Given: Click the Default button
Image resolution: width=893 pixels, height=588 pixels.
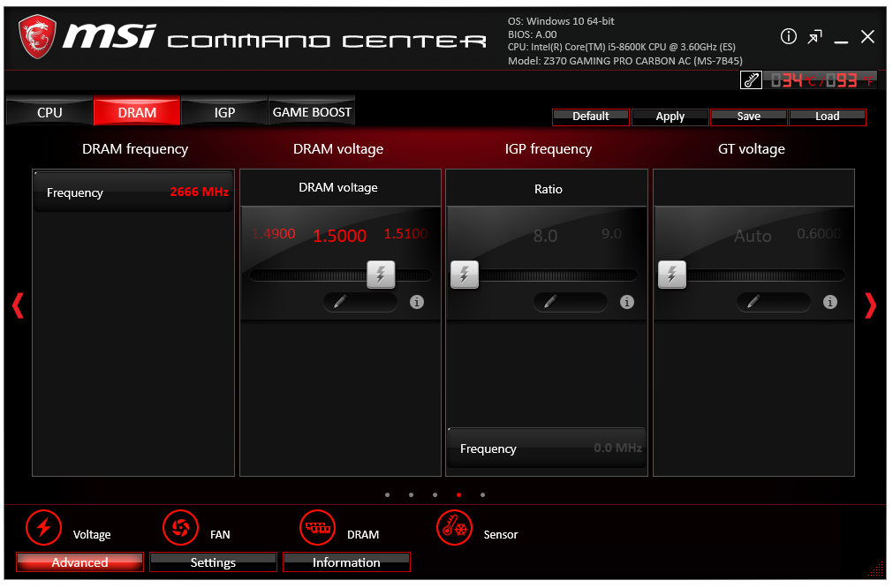Looking at the screenshot, I should (x=591, y=117).
